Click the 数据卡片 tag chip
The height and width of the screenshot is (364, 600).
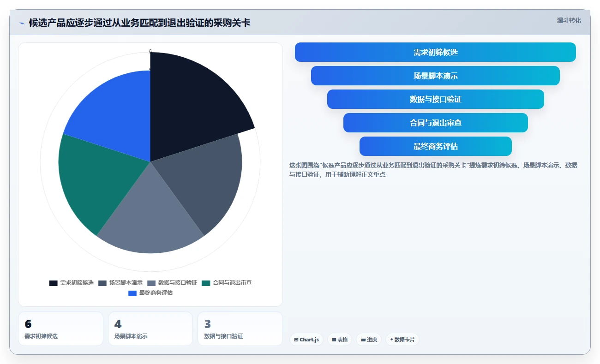[402, 340]
